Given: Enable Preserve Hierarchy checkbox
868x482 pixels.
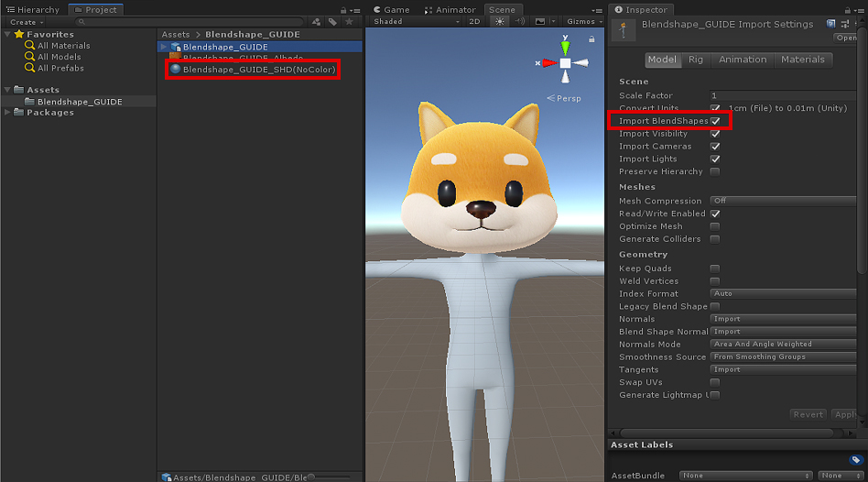Looking at the screenshot, I should 715,171.
